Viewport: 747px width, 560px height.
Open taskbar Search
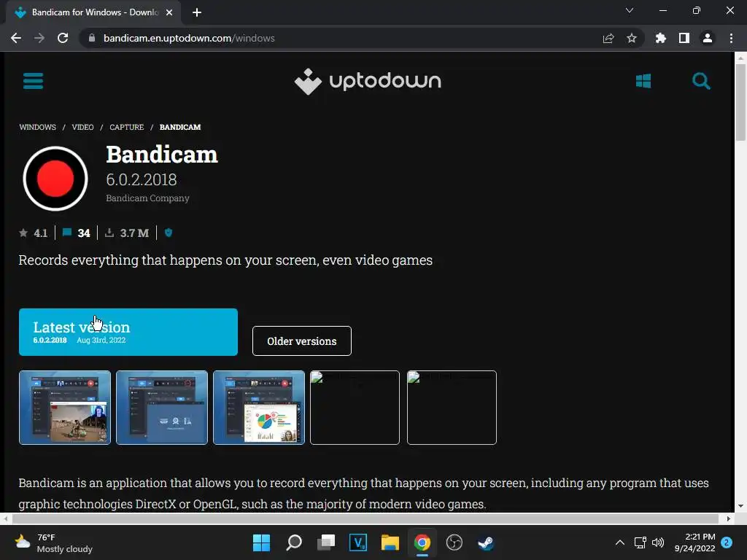(x=294, y=542)
